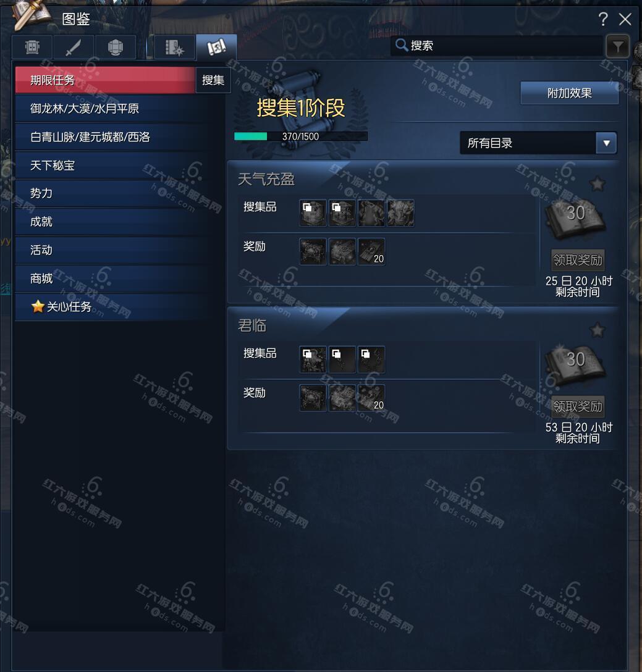Viewport: 642px width, 672px height.
Task: Click the 搜索 search input field
Action: (497, 46)
